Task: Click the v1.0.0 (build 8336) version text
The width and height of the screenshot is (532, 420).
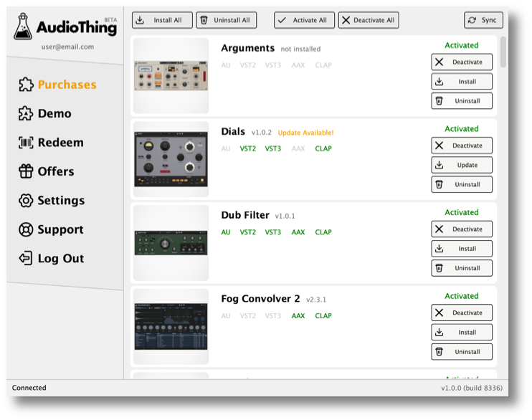Action: point(472,388)
